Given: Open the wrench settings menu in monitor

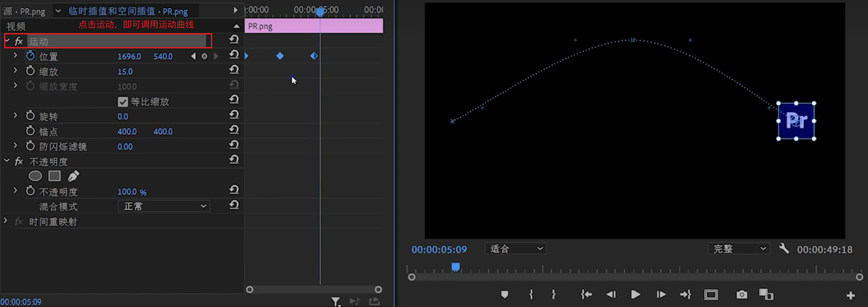Looking at the screenshot, I should coord(783,249).
